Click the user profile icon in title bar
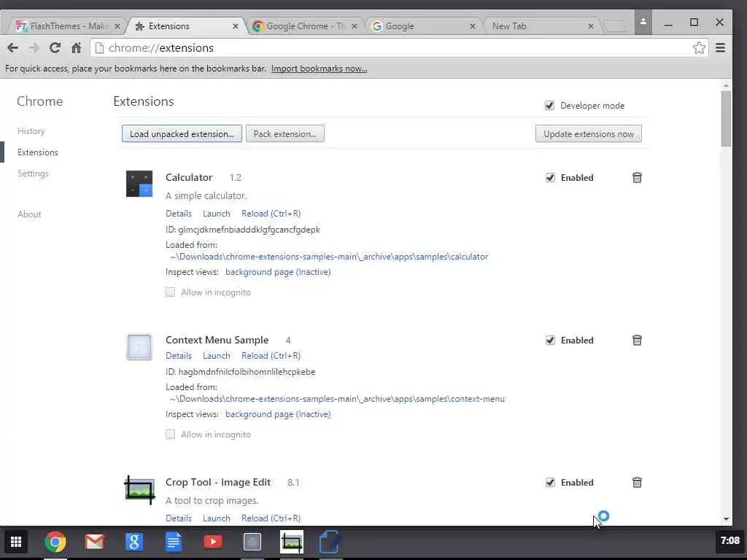 point(643,22)
